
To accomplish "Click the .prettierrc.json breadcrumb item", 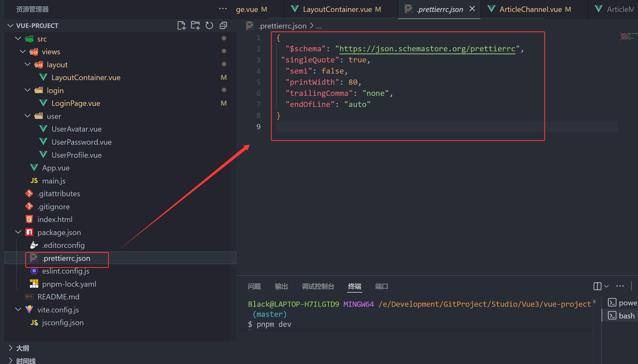I will (x=282, y=26).
